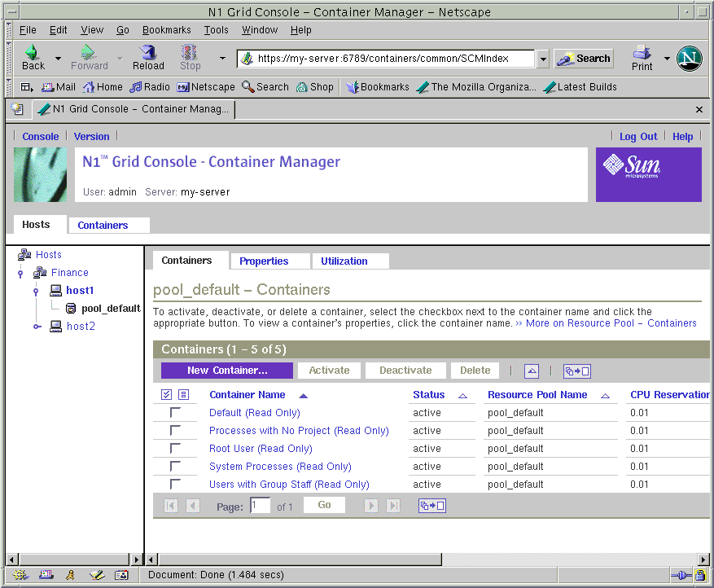This screenshot has width=714, height=588.
Task: Collapse the Finance group tree node
Action: point(20,274)
